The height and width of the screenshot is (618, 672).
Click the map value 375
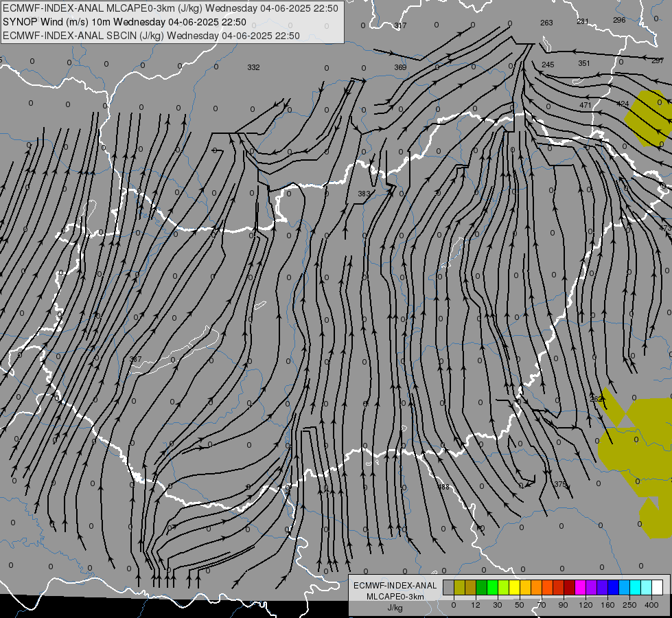(x=560, y=484)
